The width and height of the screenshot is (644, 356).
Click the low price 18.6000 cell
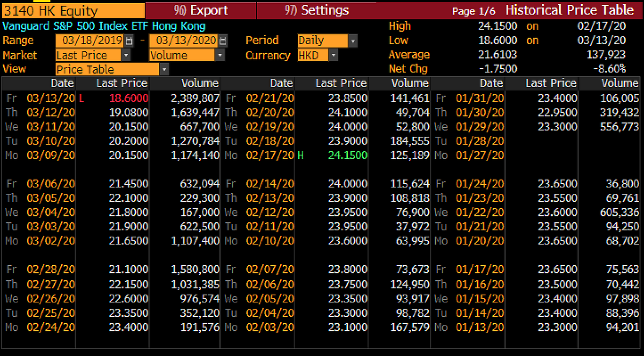(128, 98)
